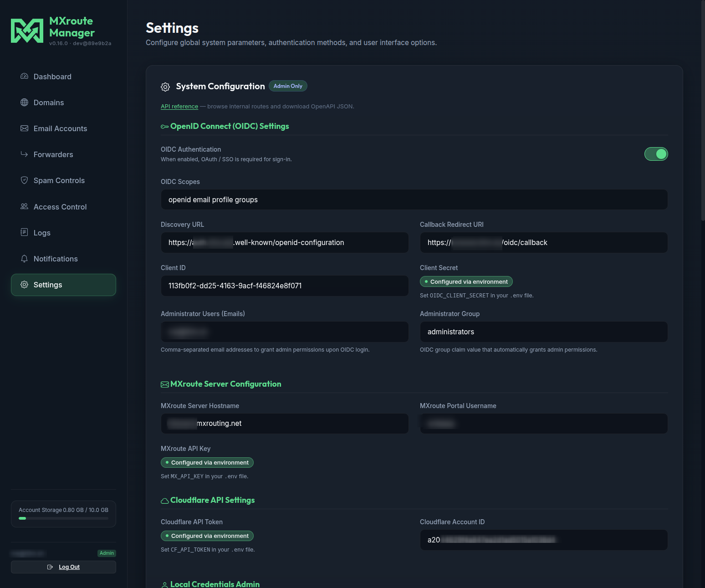This screenshot has height=588, width=705.
Task: Open Spam Controls page
Action: pos(63,180)
